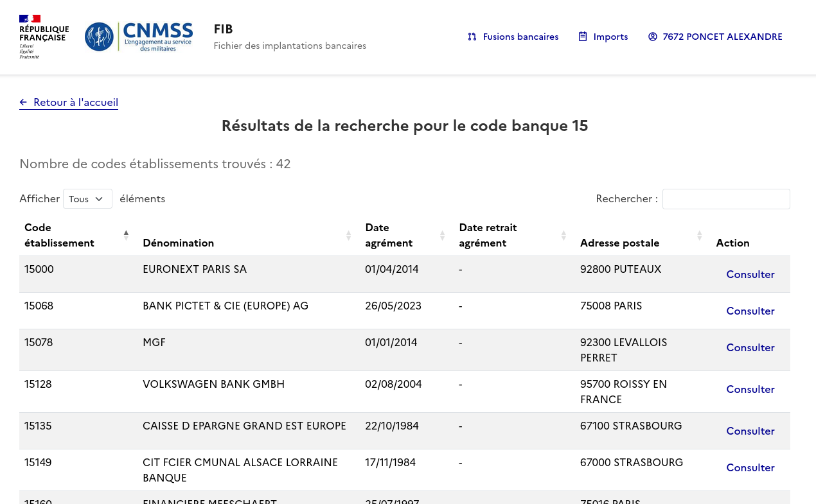Screen dimensions: 816x504
Task: Sort by Date agrément using its sort arrows
Action: (x=443, y=236)
